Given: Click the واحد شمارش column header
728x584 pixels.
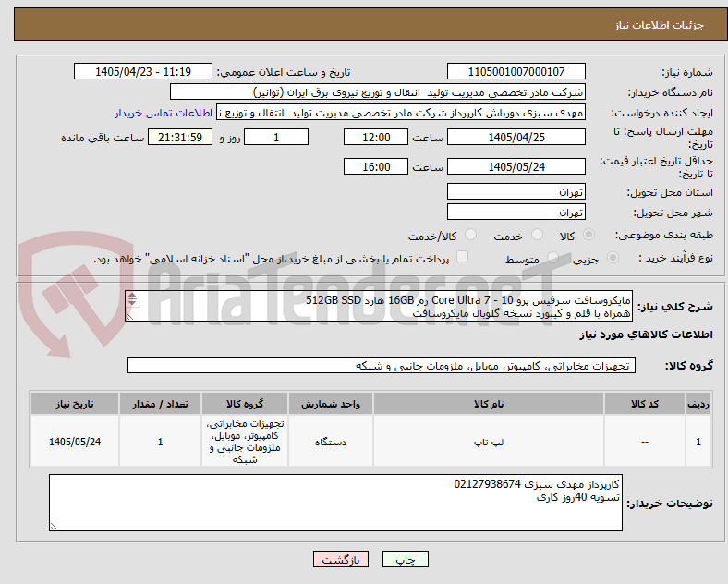Looking at the screenshot, I should pyautogui.click(x=331, y=404).
